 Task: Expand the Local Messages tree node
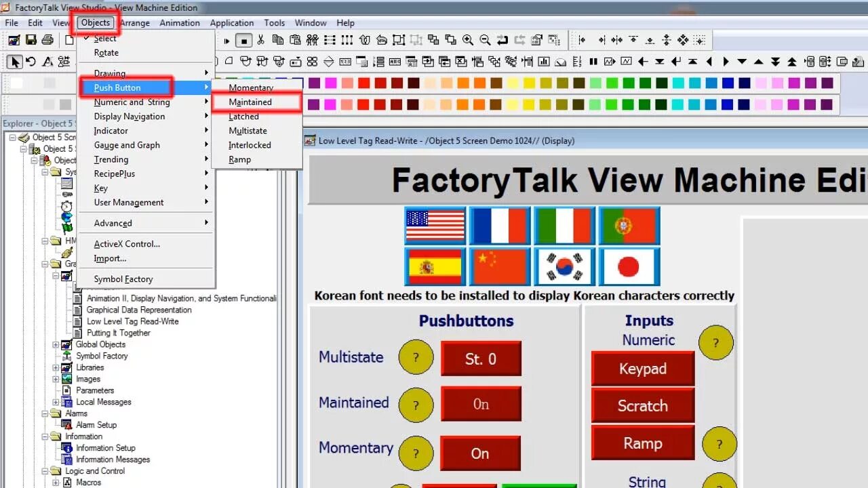[56, 402]
